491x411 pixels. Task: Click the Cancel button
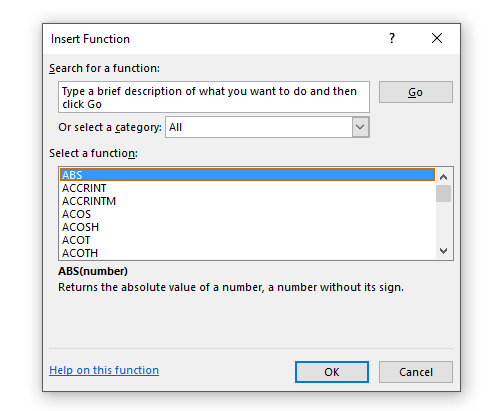[x=416, y=372]
